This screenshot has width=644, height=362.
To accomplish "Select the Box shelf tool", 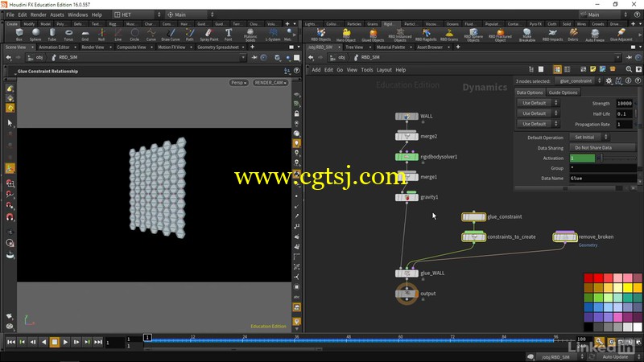I will pyautogui.click(x=19, y=35).
